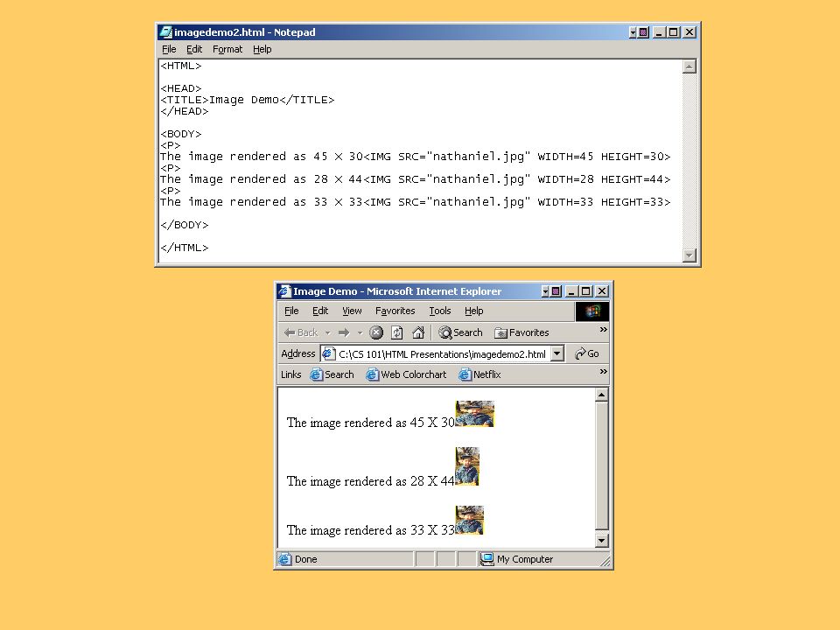Open Notepad's Format menu
The height and width of the screenshot is (630, 840).
tap(227, 49)
